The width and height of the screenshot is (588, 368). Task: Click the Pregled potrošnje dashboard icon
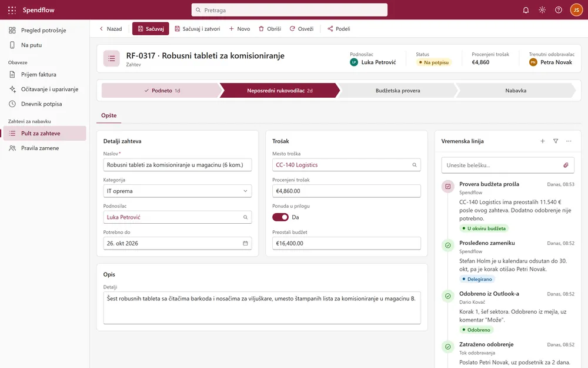pyautogui.click(x=12, y=31)
